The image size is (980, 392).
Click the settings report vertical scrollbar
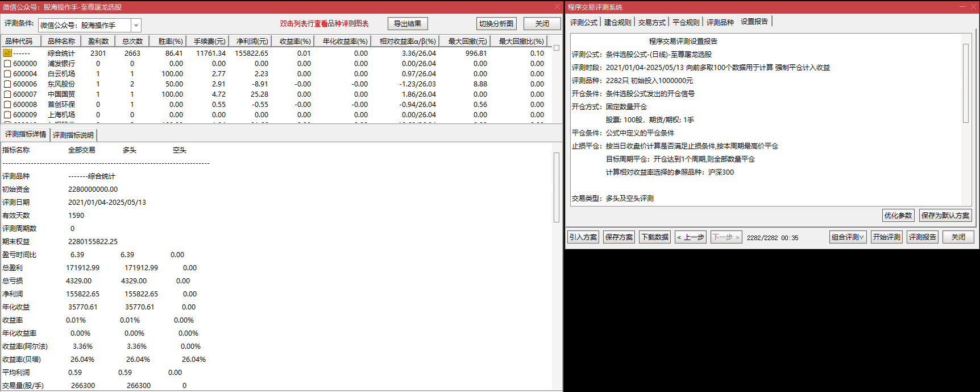965,83
